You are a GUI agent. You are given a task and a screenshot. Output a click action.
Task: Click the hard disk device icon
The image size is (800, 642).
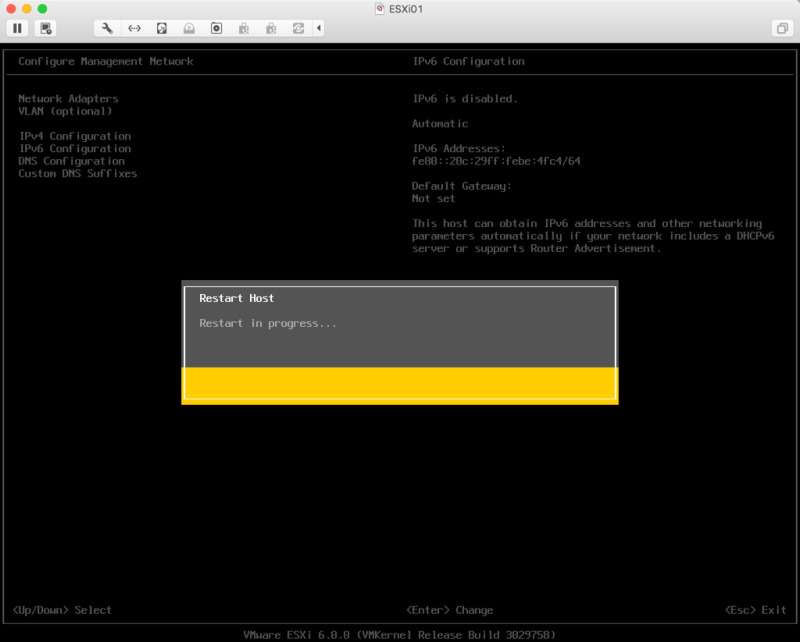161,28
